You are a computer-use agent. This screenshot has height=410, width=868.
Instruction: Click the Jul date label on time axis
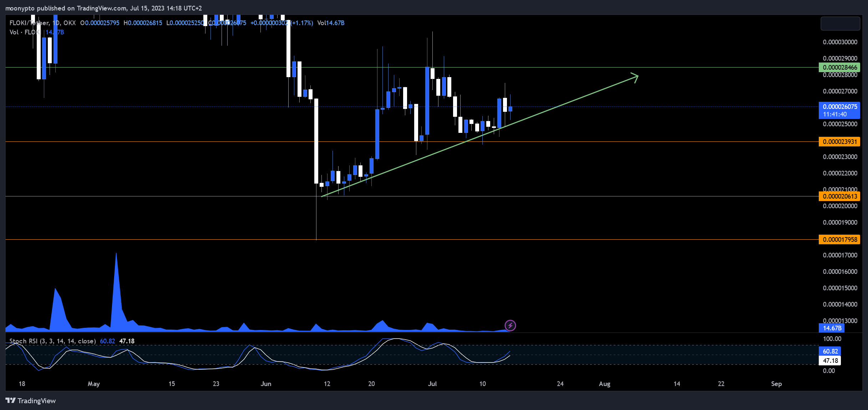[x=432, y=384]
